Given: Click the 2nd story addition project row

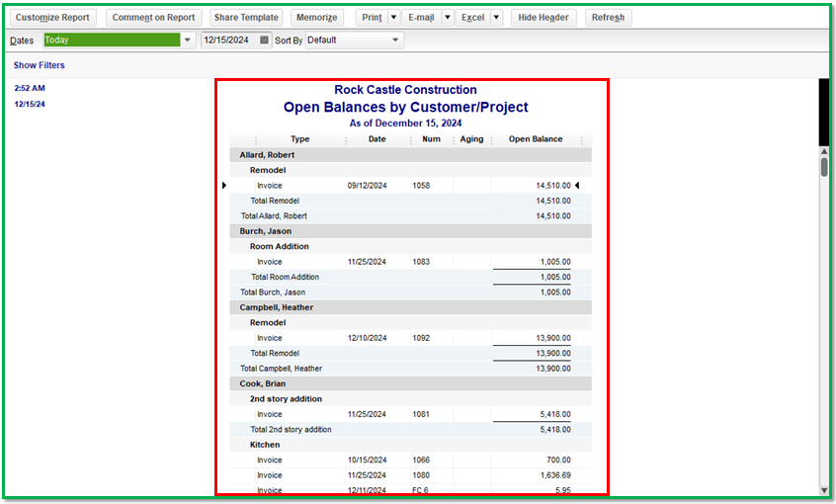Looking at the screenshot, I should click(410, 399).
